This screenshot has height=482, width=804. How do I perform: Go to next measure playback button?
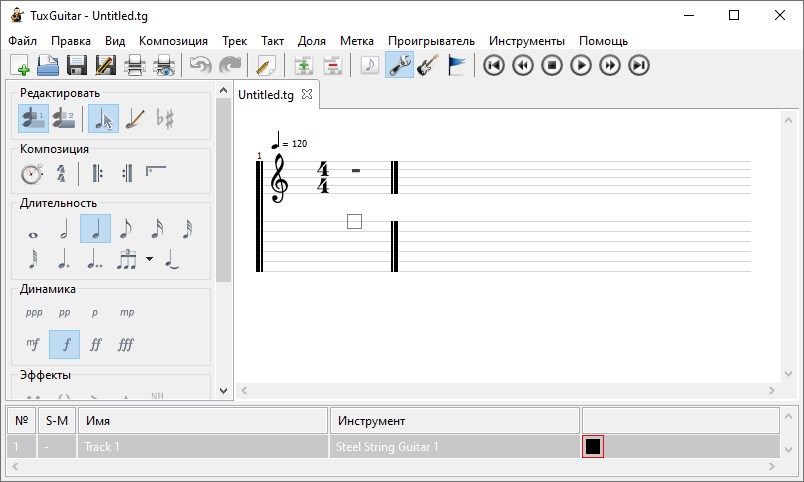(610, 66)
